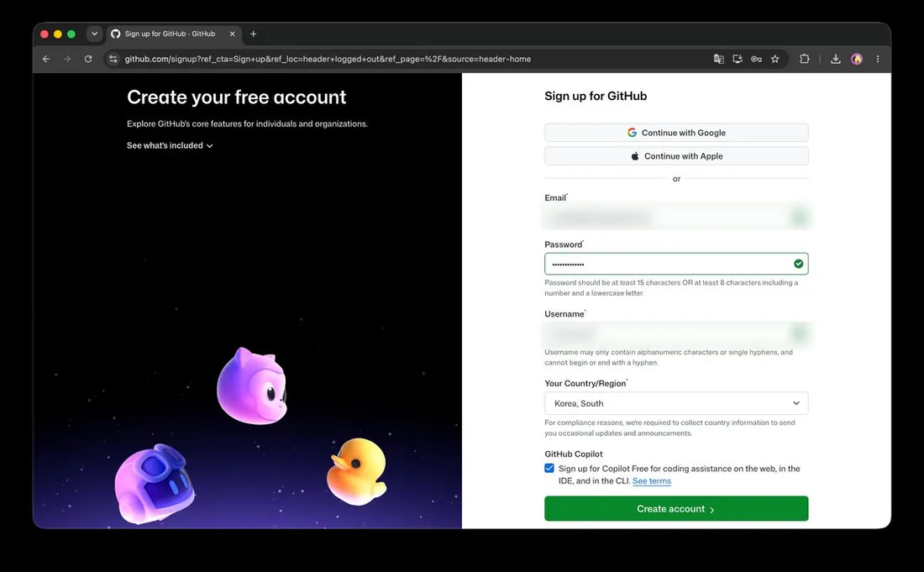Click the install app icon in address bar
The height and width of the screenshot is (572, 924).
tap(738, 59)
